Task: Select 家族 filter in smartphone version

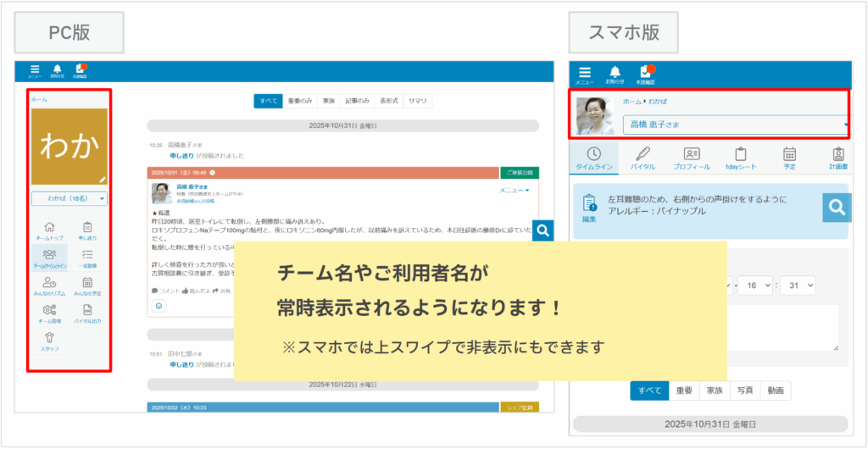Action: (715, 391)
